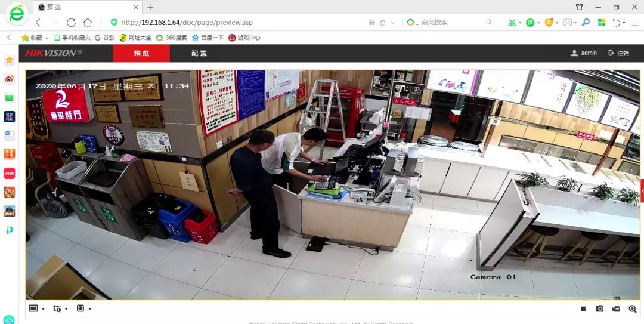
Task: Click the 360 browser logo icon
Action: pyautogui.click(x=17, y=14)
